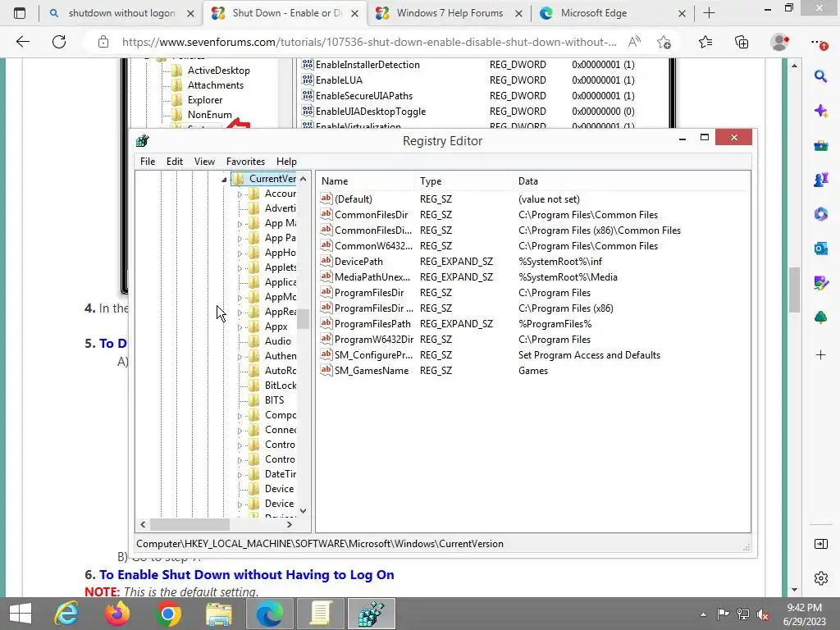Click the Edge browser back arrow
Viewport: 840px width, 630px height.
(x=22, y=42)
